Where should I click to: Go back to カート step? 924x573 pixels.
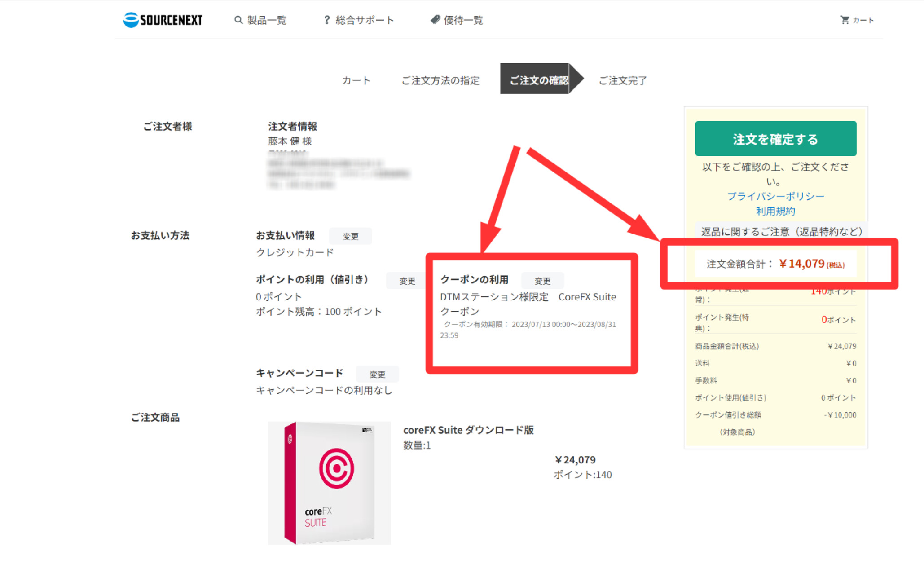coord(356,80)
